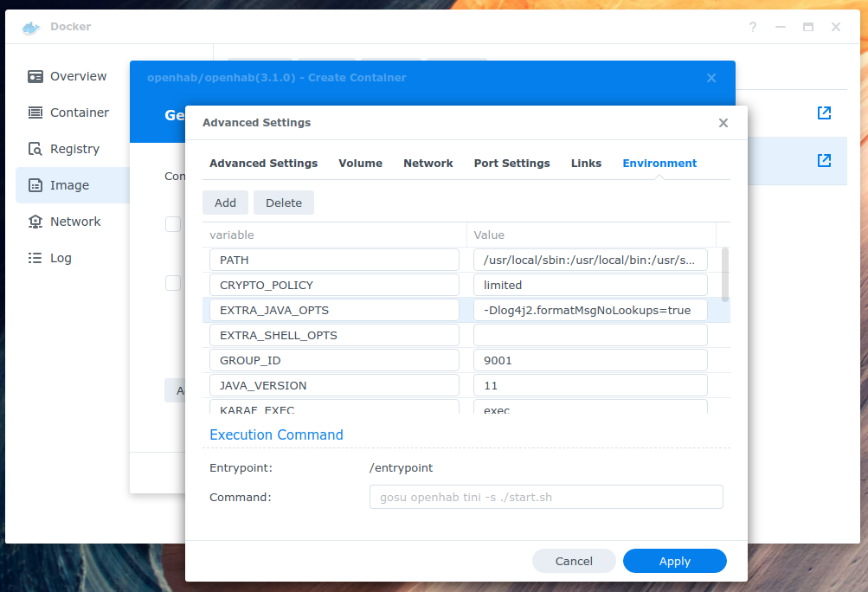Image resolution: width=868 pixels, height=592 pixels.
Task: Click the Docker help question mark icon
Action: (753, 27)
